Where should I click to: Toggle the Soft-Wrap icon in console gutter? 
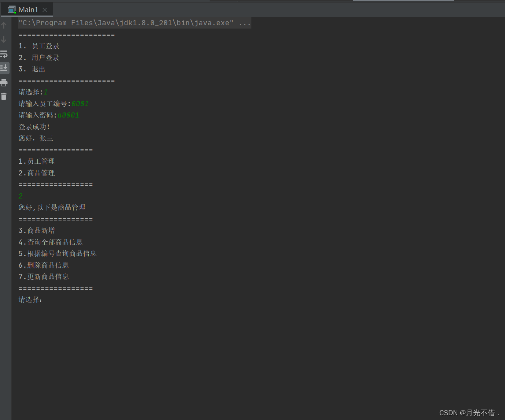4,54
